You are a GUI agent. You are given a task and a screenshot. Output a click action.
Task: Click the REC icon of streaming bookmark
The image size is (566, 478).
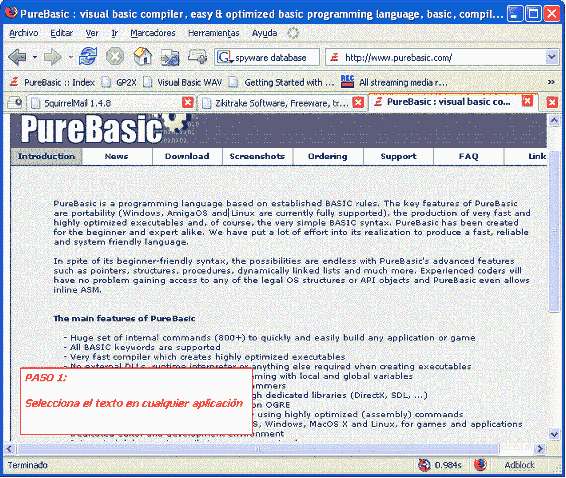click(x=348, y=82)
